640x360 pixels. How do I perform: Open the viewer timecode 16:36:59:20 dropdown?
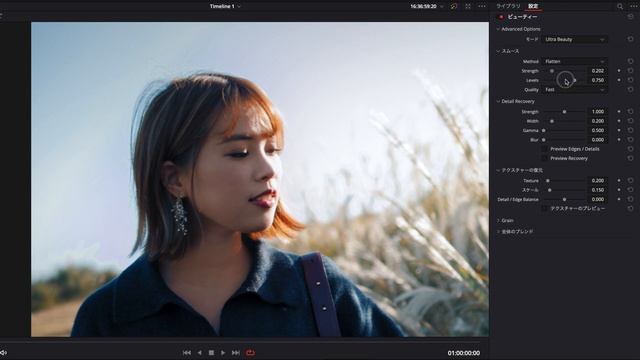pos(427,7)
